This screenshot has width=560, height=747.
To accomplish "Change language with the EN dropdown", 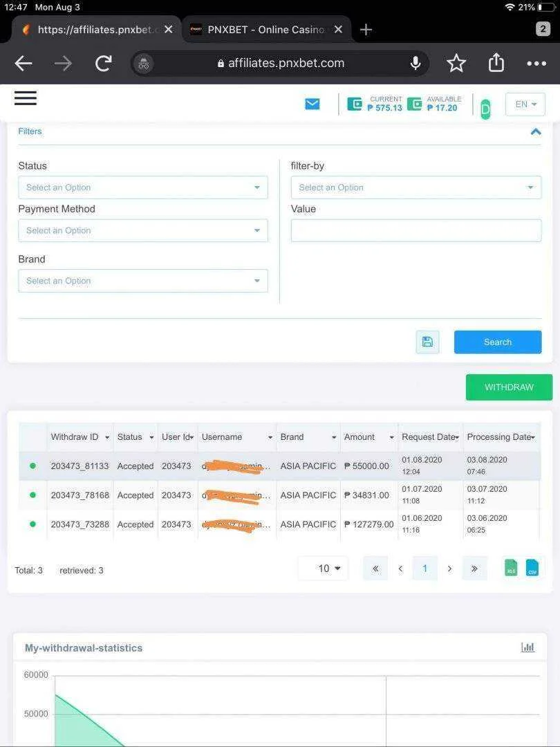I will (525, 104).
